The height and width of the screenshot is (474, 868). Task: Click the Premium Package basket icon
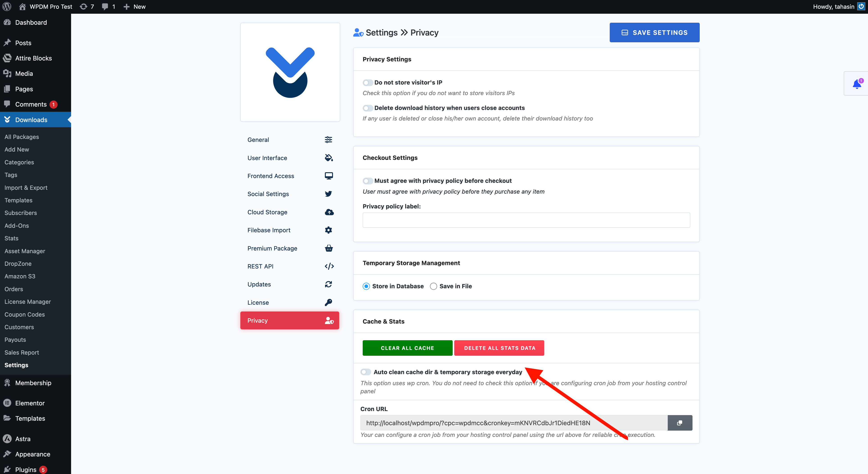pyautogui.click(x=328, y=248)
